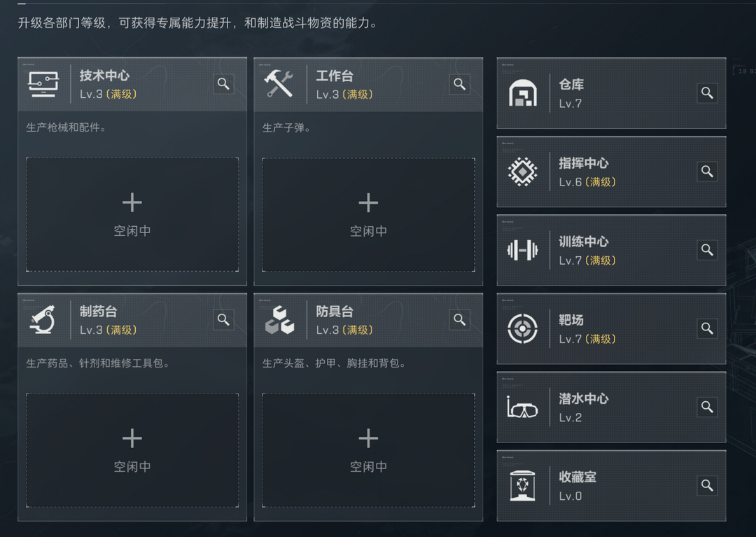Click the empty 防具台 production slot
The height and width of the screenshot is (537, 756).
point(368,450)
